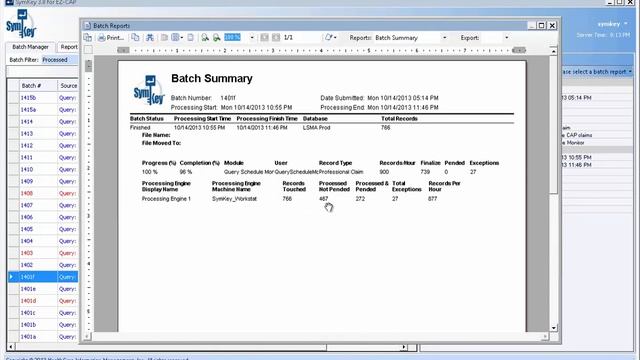The height and width of the screenshot is (360, 640).
Task: Close the Batch Reports window
Action: point(552,25)
